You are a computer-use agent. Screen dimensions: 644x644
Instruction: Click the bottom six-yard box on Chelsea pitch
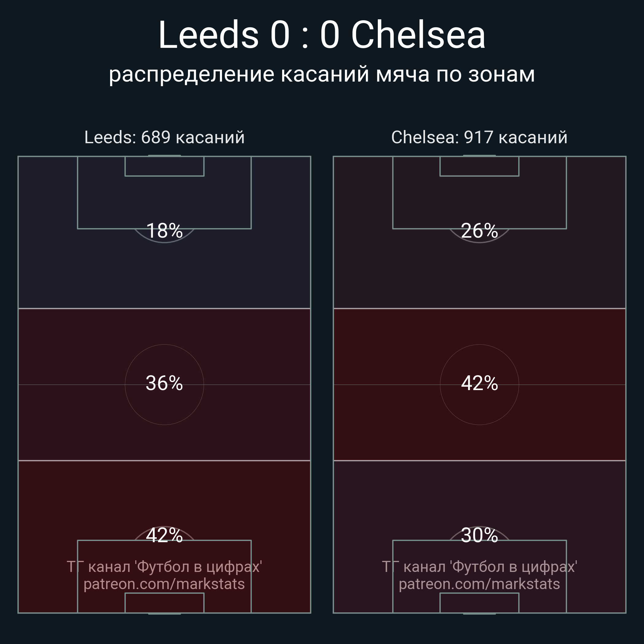point(479,603)
